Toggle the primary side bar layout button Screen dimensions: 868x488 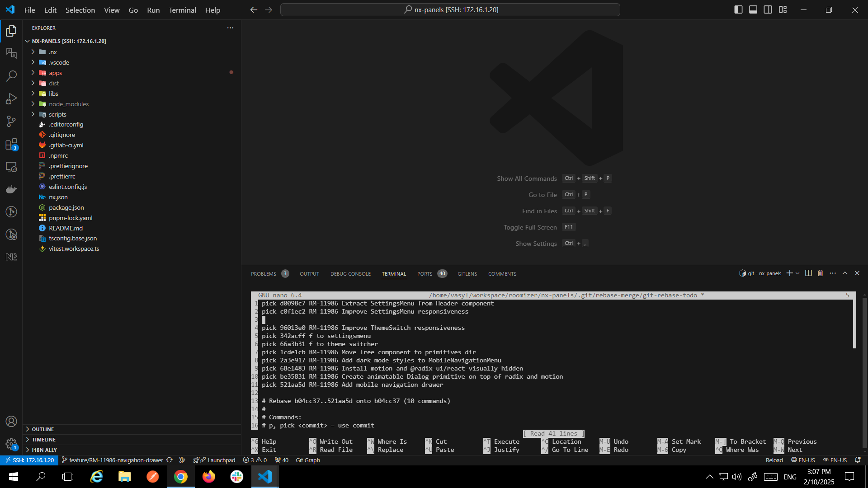coord(738,10)
